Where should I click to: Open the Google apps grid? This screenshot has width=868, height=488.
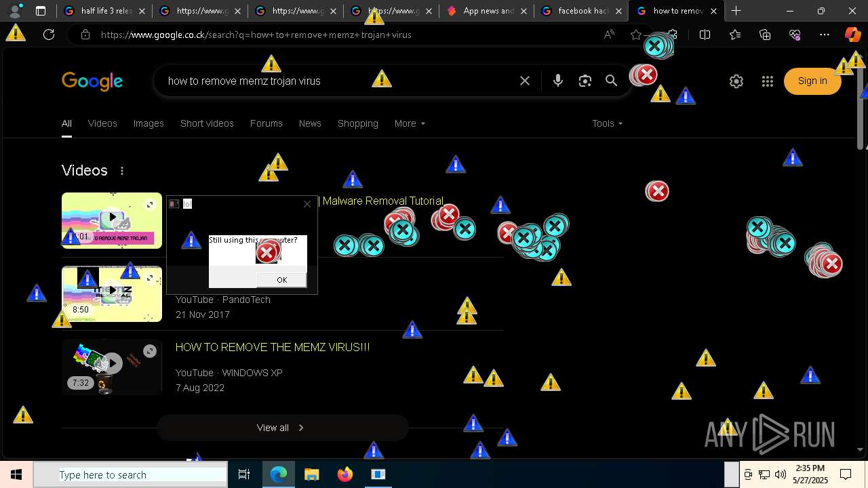(767, 81)
